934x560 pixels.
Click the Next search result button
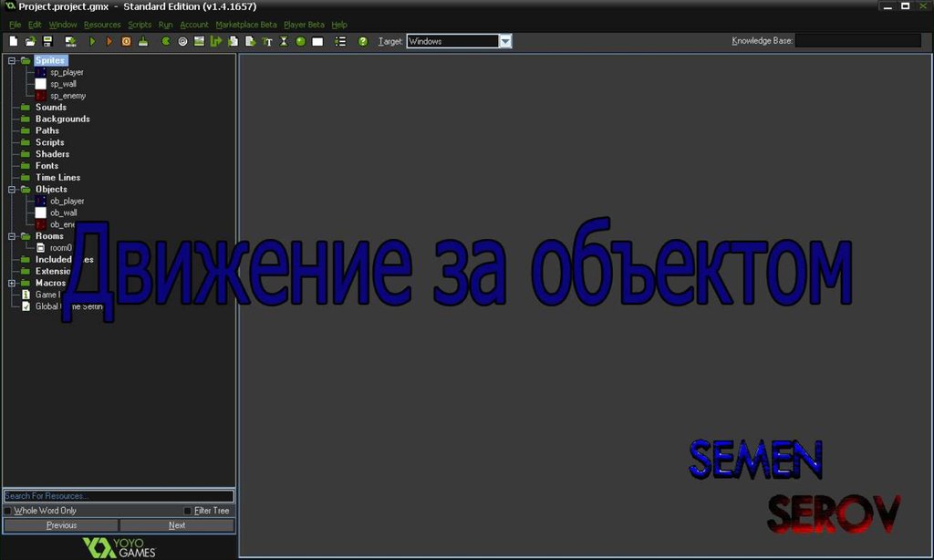tap(177, 525)
